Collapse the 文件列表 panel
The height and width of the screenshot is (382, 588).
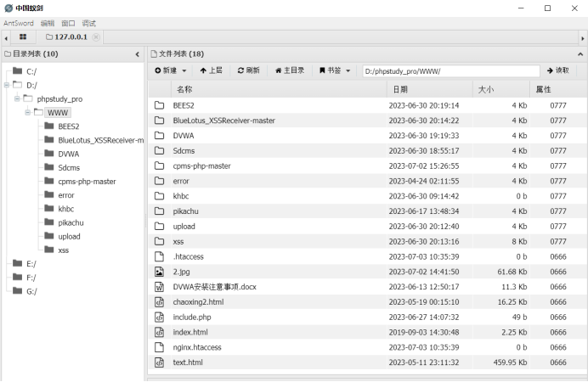[x=580, y=54]
